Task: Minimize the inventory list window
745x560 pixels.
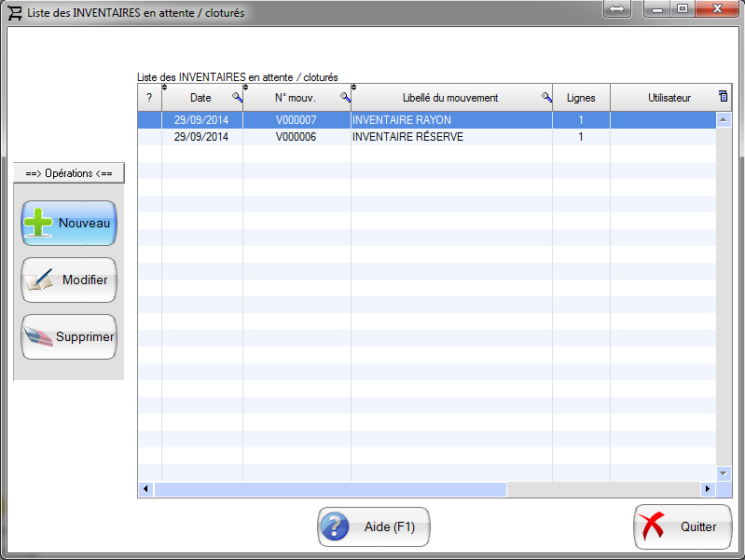Action: (657, 8)
